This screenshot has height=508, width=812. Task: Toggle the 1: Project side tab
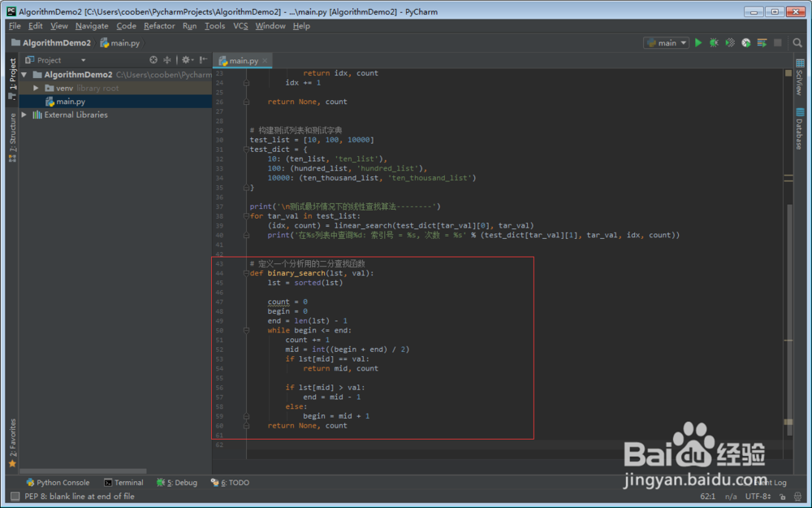[x=12, y=78]
